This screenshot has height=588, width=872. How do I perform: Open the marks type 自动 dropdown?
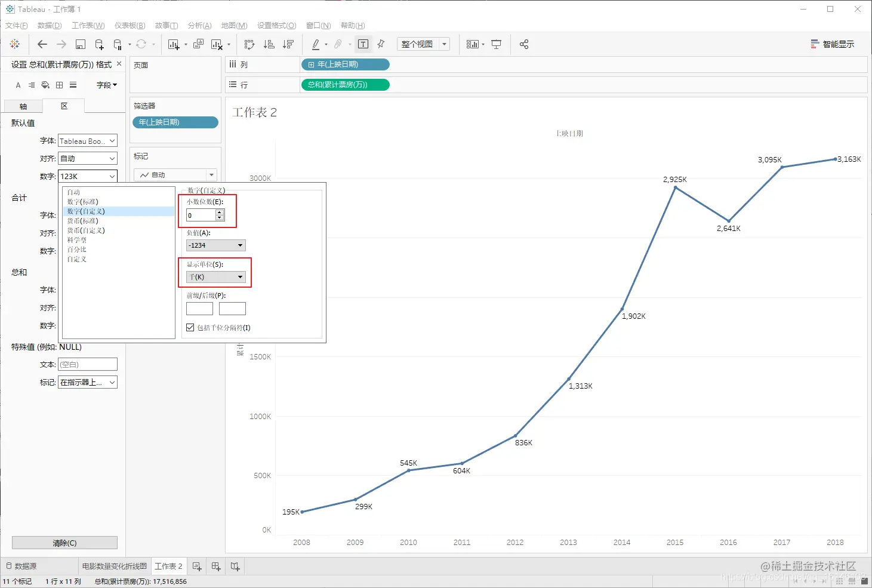pos(175,175)
